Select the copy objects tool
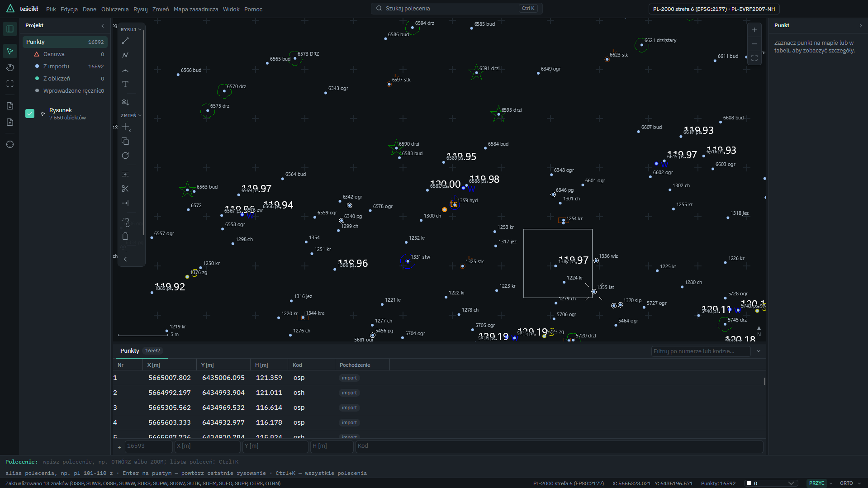This screenshot has height=488, width=868. (126, 142)
